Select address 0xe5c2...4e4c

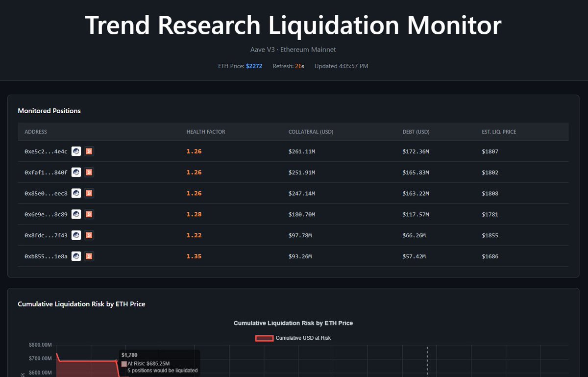point(46,152)
